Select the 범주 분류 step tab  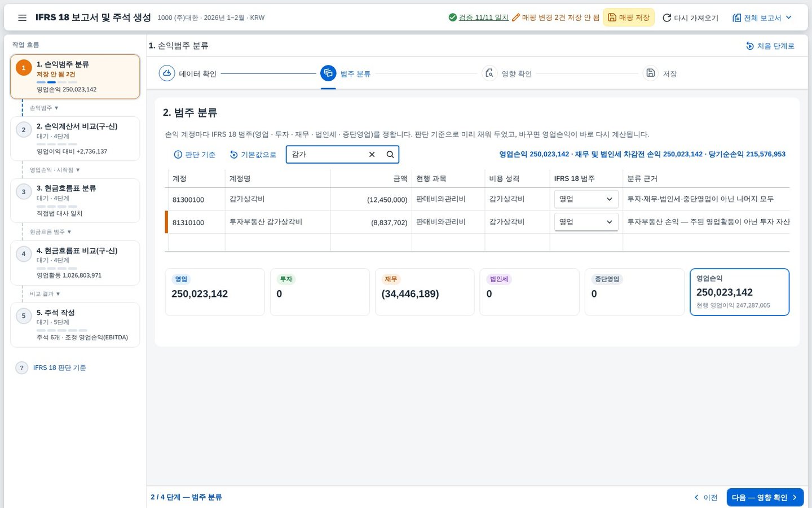tap(346, 73)
